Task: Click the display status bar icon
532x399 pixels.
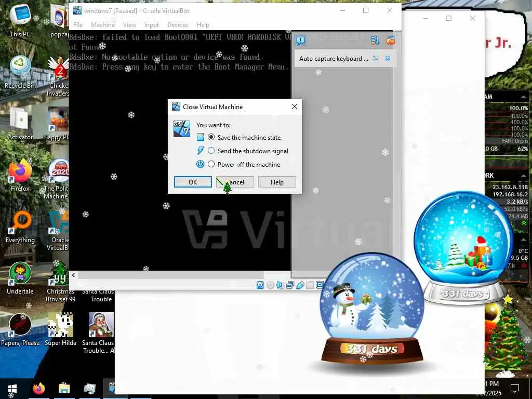Action: [x=320, y=285]
